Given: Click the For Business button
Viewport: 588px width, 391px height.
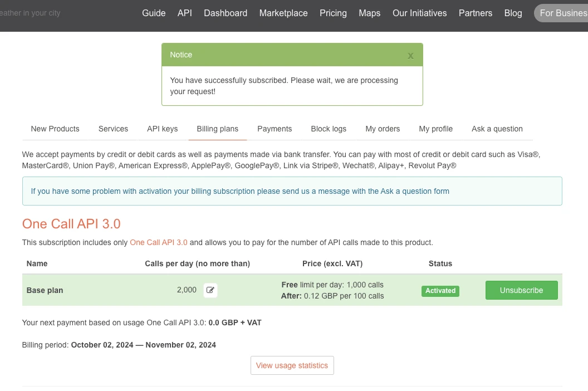Looking at the screenshot, I should [x=562, y=13].
